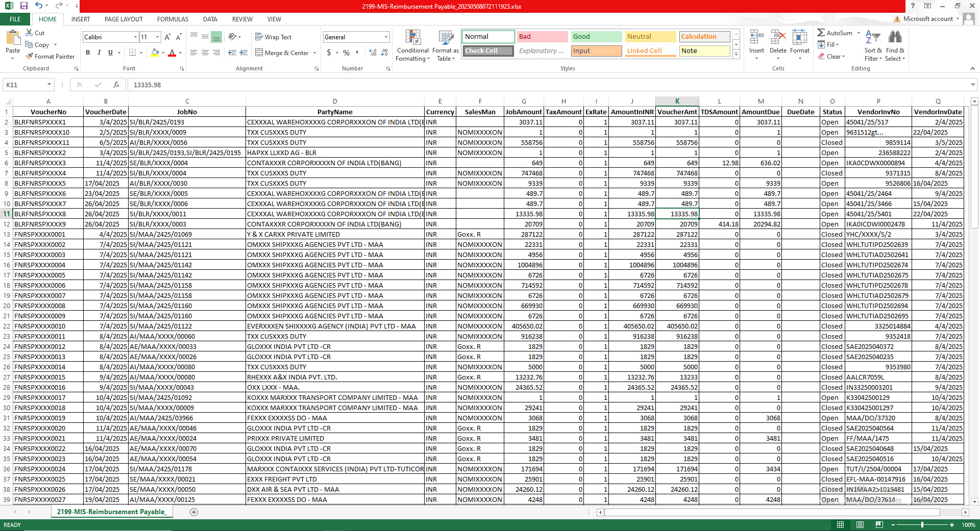Add a new sheet with plus icon

tap(194, 512)
